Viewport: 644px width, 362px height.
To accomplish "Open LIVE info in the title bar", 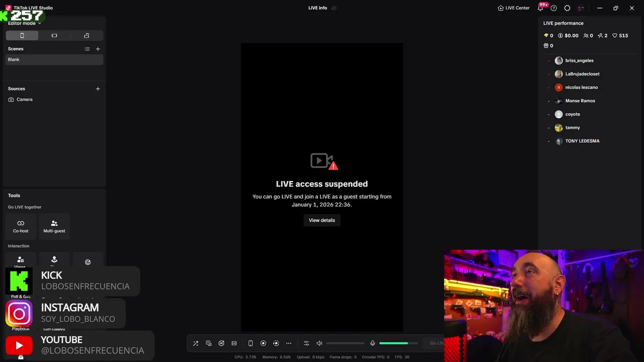I will click(317, 8).
